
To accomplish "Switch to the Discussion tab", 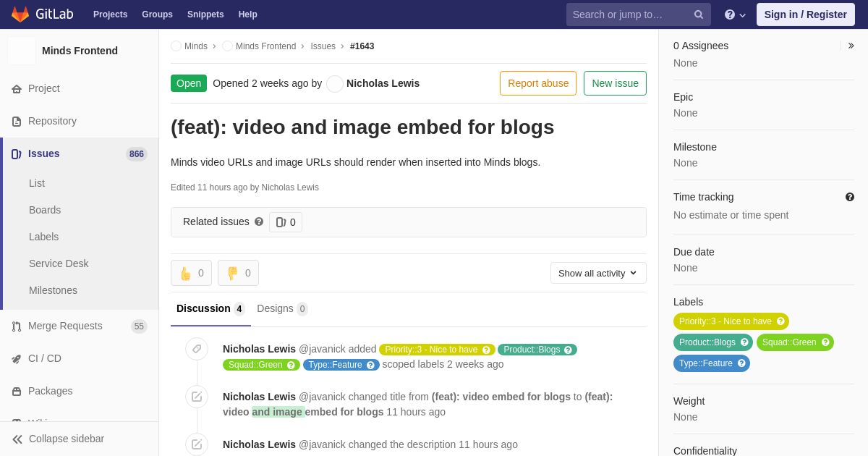I will (x=210, y=309).
